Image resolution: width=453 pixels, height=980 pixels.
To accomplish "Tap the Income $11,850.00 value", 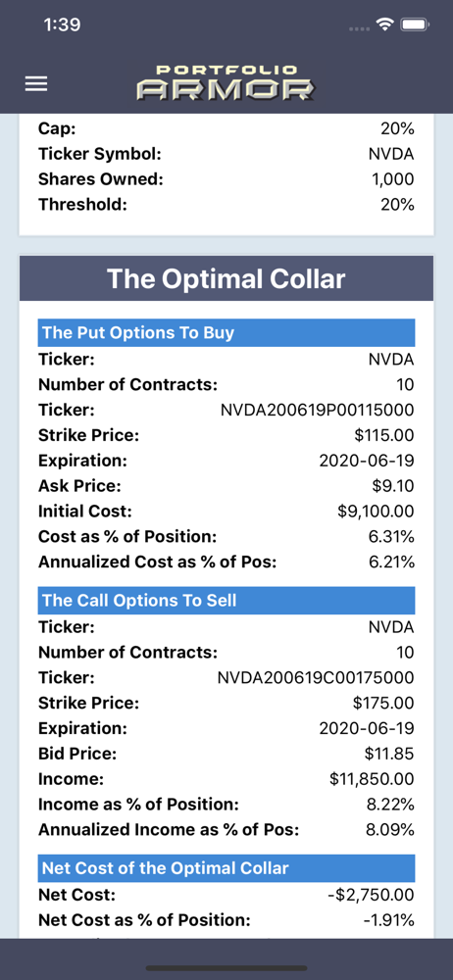I will tap(372, 779).
